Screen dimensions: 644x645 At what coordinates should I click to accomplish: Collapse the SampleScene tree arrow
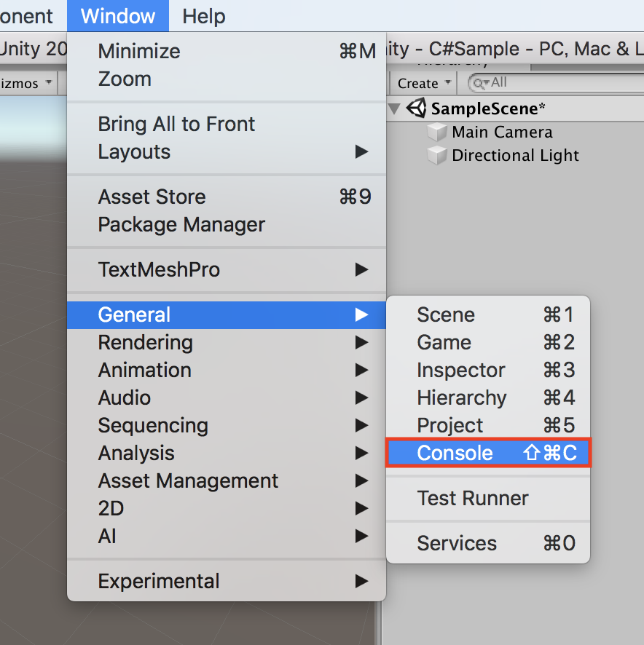click(x=395, y=109)
